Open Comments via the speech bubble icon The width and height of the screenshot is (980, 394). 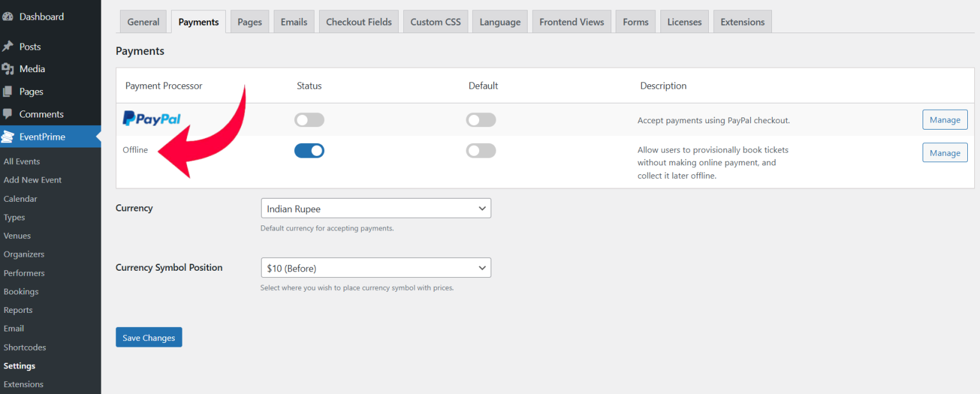13,114
